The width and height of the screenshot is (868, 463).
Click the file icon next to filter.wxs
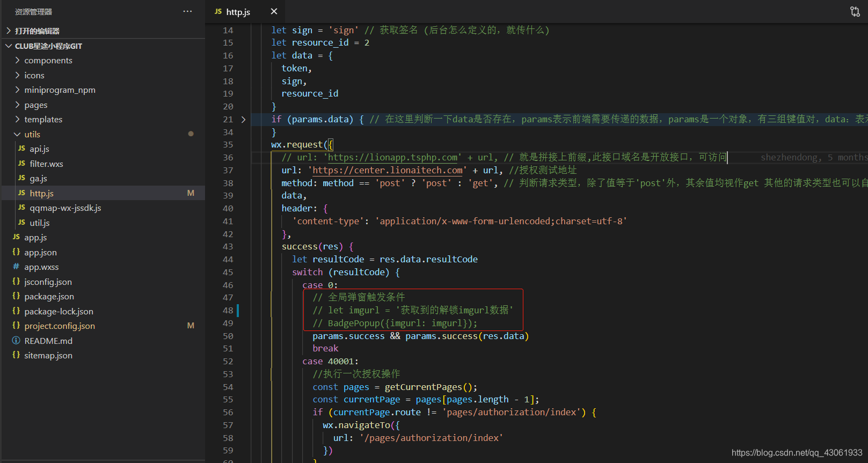(x=21, y=163)
